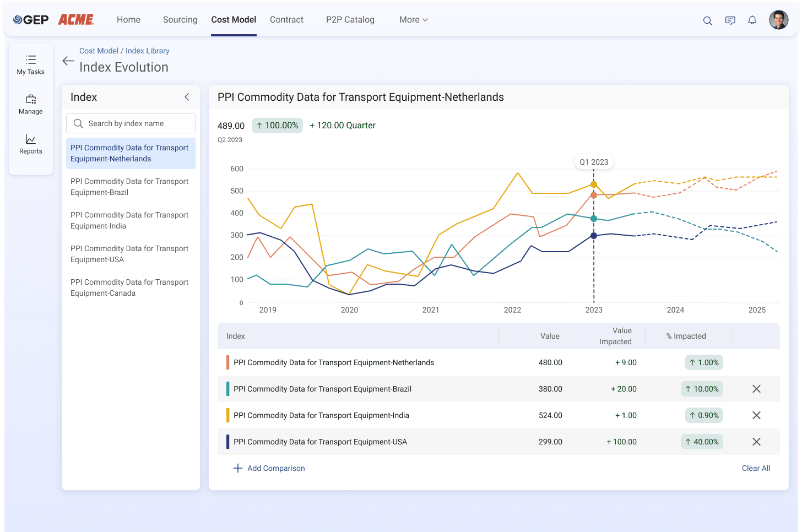This screenshot has height=532, width=802.
Task: Open My Tasks in sidebar
Action: coord(31,65)
